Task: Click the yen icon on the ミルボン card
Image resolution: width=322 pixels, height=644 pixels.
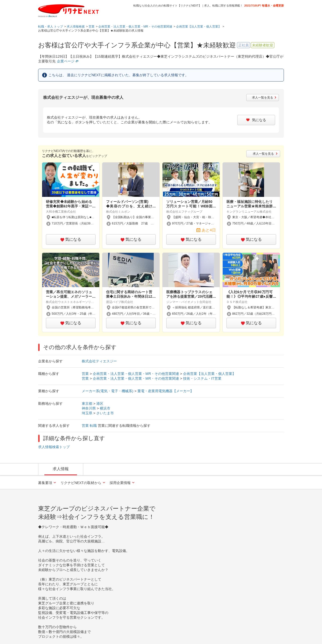Action: coord(109,223)
